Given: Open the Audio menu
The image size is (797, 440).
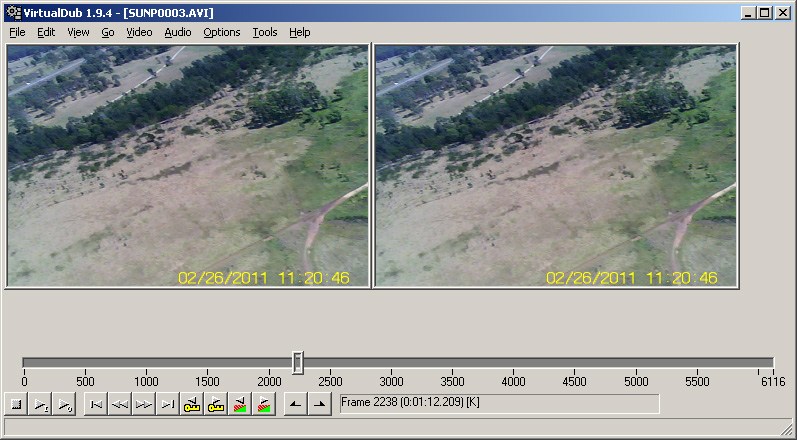Looking at the screenshot, I should tap(178, 33).
